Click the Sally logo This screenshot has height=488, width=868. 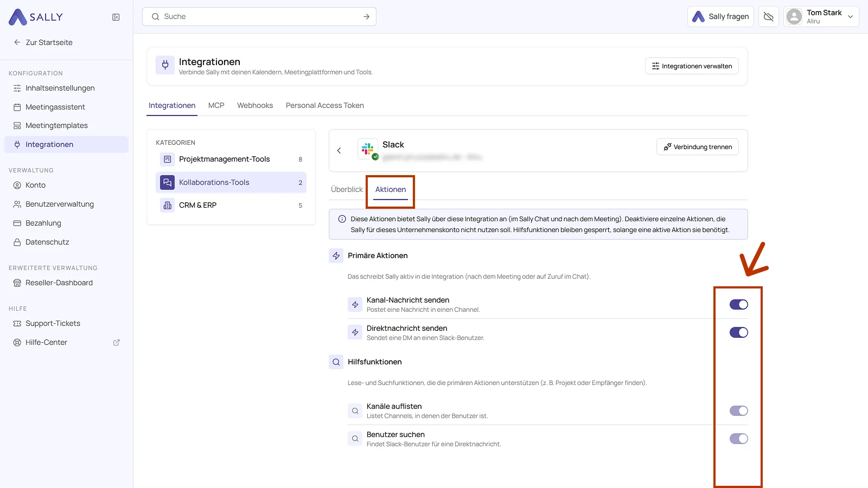36,17
